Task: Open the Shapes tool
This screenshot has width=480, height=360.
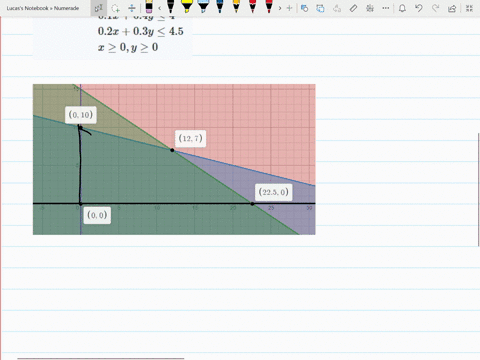Action: [x=304, y=8]
